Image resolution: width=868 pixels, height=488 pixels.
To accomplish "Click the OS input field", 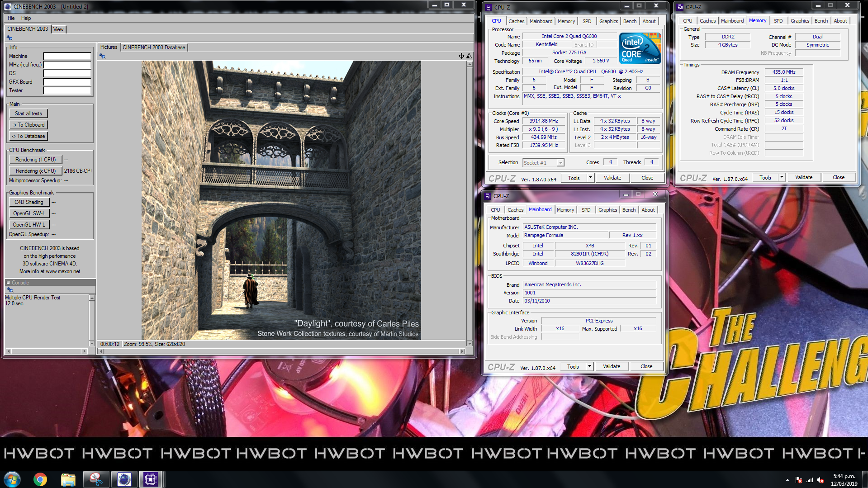I will (x=67, y=73).
